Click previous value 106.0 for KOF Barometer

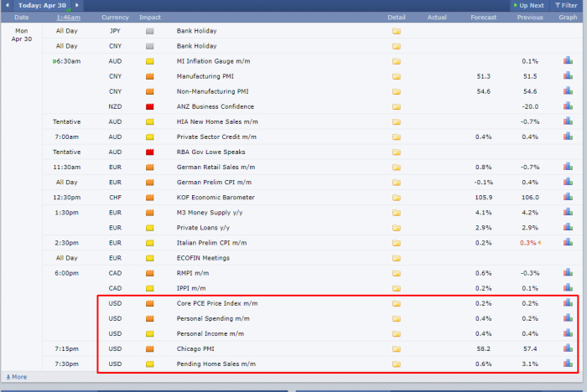(530, 197)
